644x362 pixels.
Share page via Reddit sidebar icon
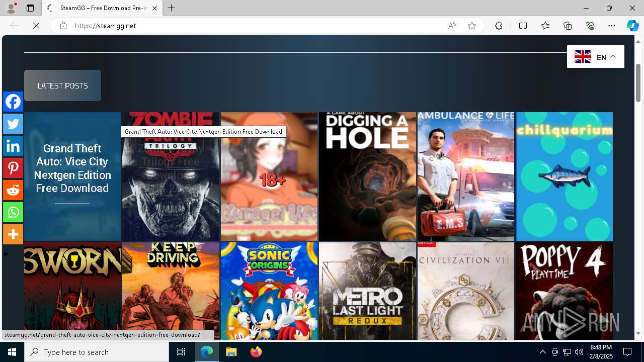(13, 190)
